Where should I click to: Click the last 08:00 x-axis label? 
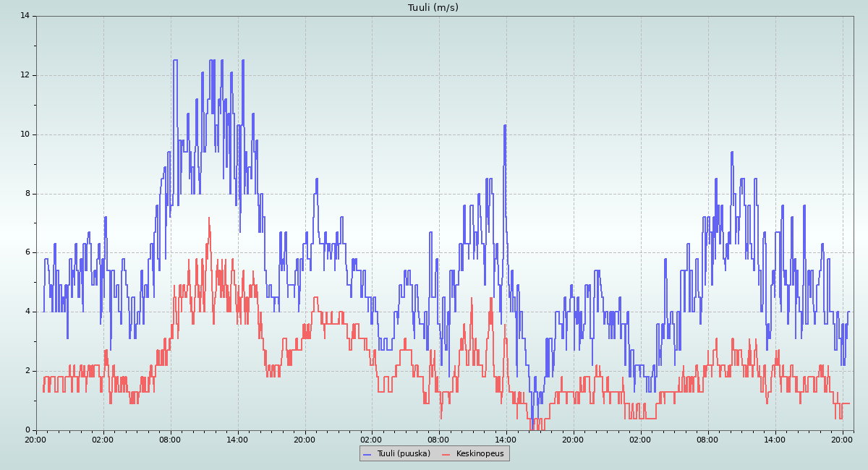tap(707, 439)
